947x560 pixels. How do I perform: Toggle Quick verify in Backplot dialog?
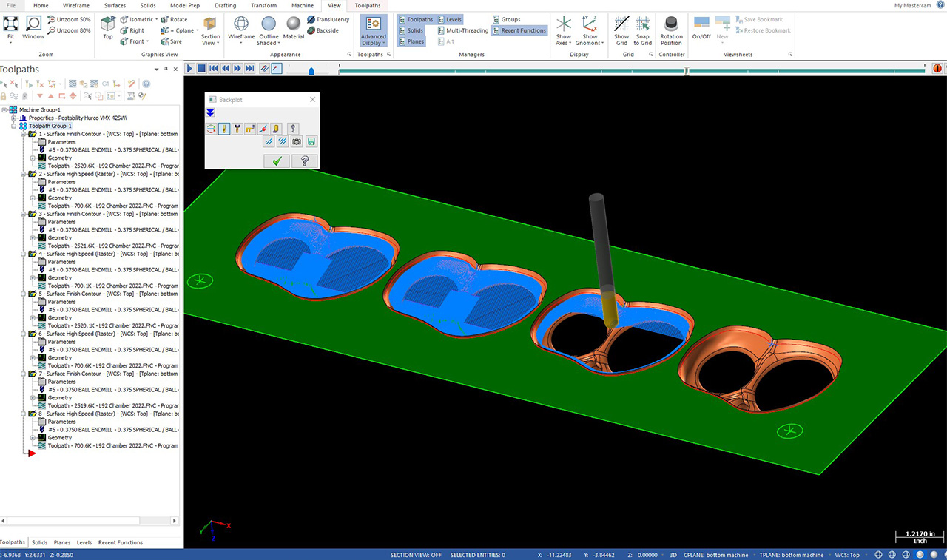pos(276,129)
